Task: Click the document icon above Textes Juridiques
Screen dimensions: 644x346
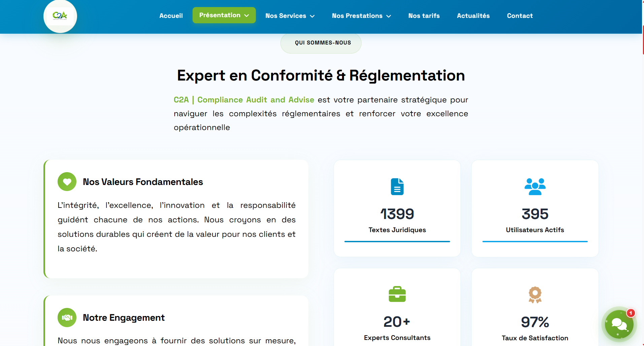Action: click(x=397, y=186)
